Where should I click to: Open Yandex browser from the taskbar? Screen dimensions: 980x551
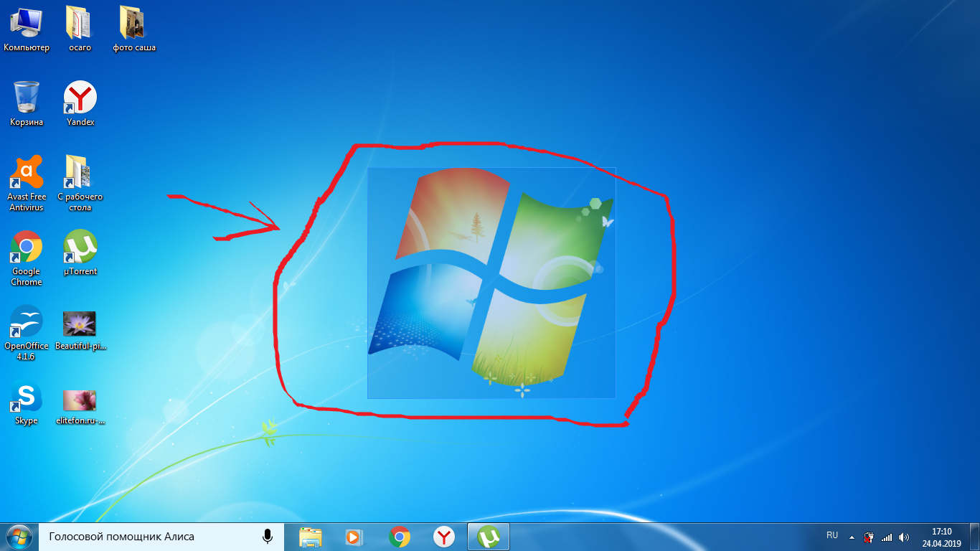point(445,537)
